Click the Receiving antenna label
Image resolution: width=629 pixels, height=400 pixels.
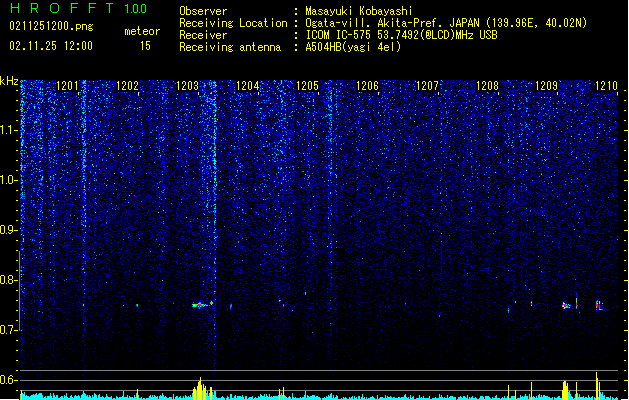pyautogui.click(x=230, y=47)
